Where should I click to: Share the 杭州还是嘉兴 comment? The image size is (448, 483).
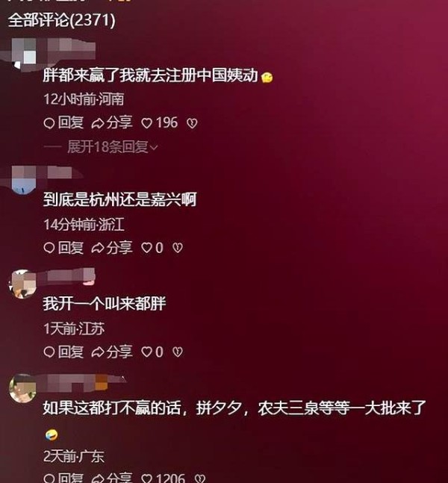coord(112,248)
